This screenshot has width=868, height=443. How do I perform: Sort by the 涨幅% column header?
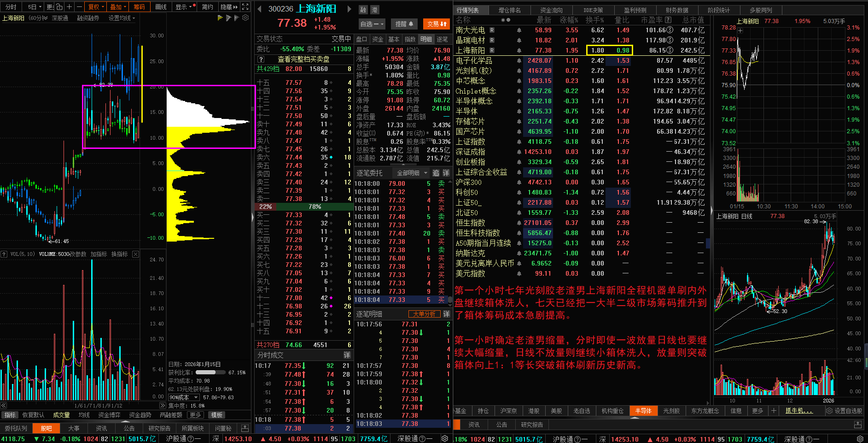tap(569, 20)
